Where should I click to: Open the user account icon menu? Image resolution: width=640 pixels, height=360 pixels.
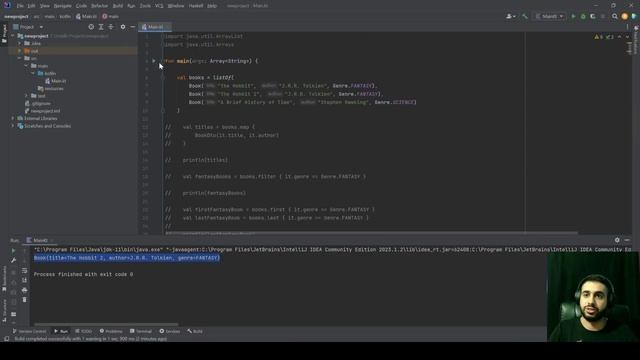click(x=510, y=16)
